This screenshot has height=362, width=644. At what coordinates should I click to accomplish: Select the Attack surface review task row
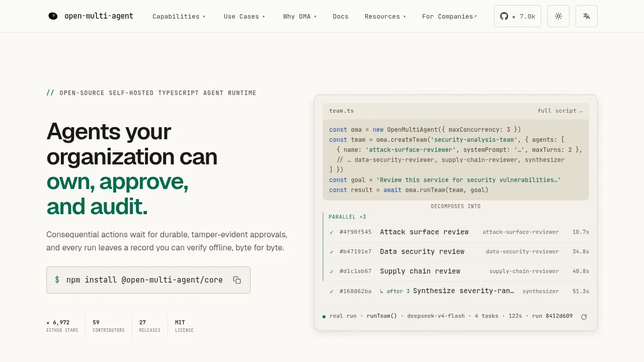(459, 232)
